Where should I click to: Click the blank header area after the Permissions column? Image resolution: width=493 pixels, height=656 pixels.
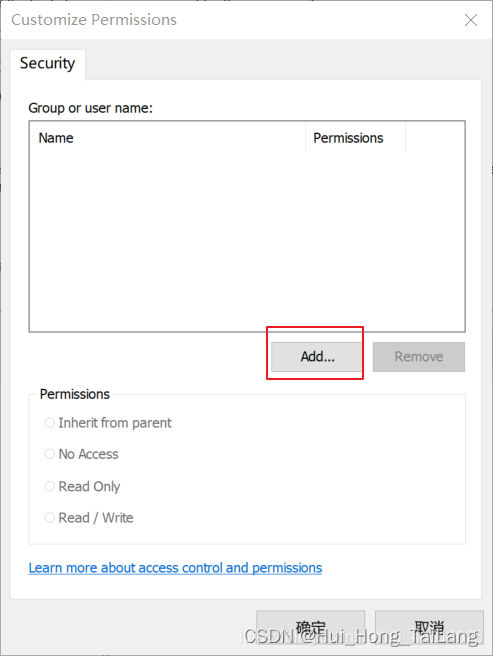coord(435,138)
